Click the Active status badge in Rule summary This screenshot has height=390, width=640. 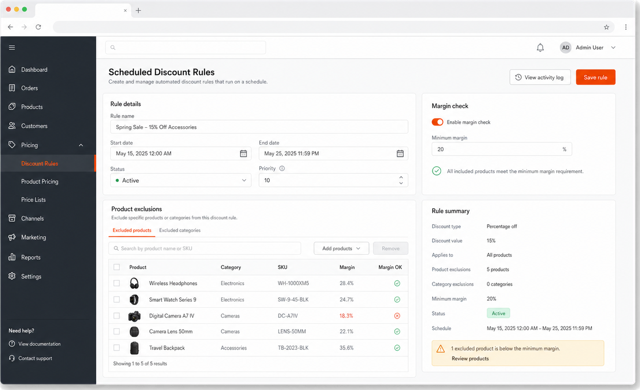[498, 313]
